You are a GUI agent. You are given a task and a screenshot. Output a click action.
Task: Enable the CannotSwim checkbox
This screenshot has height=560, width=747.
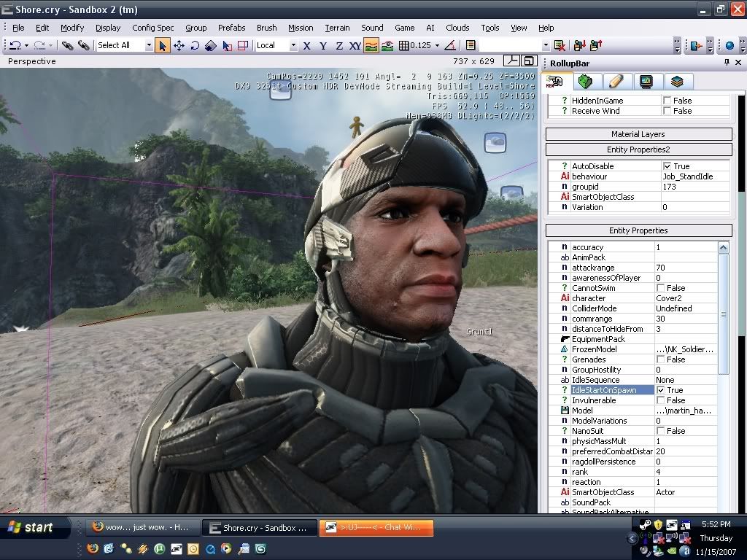coord(660,288)
